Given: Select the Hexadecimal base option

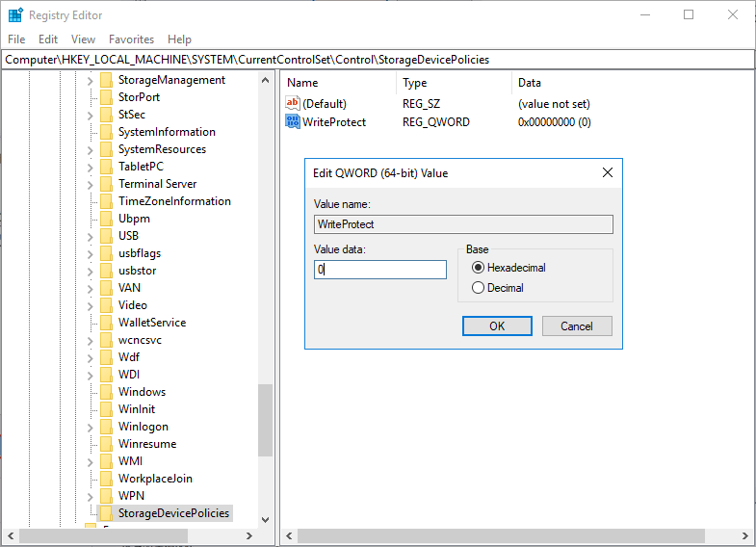Looking at the screenshot, I should tap(478, 268).
